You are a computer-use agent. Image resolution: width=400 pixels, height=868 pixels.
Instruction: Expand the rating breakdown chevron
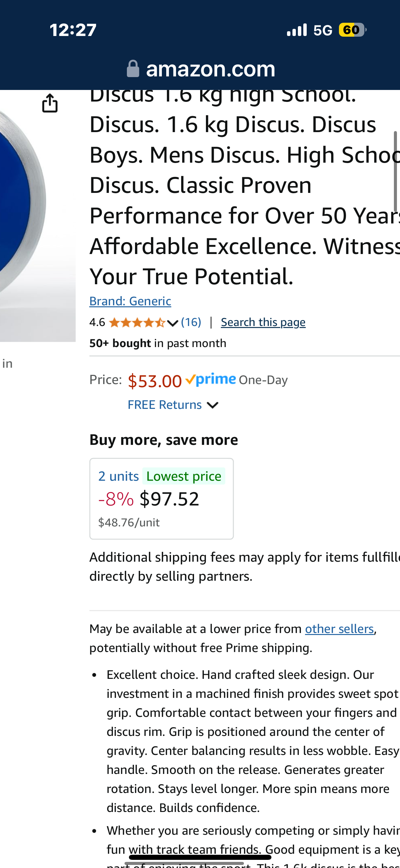[x=173, y=323]
